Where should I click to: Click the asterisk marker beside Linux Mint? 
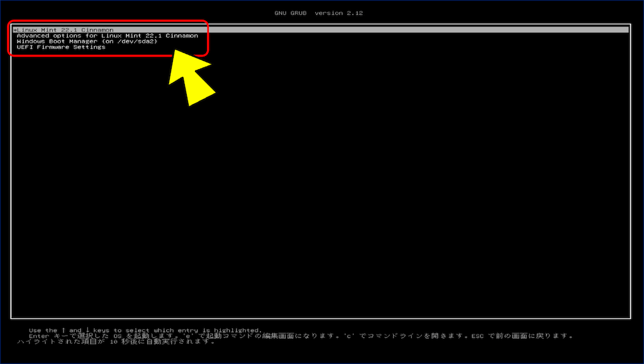pyautogui.click(x=14, y=30)
